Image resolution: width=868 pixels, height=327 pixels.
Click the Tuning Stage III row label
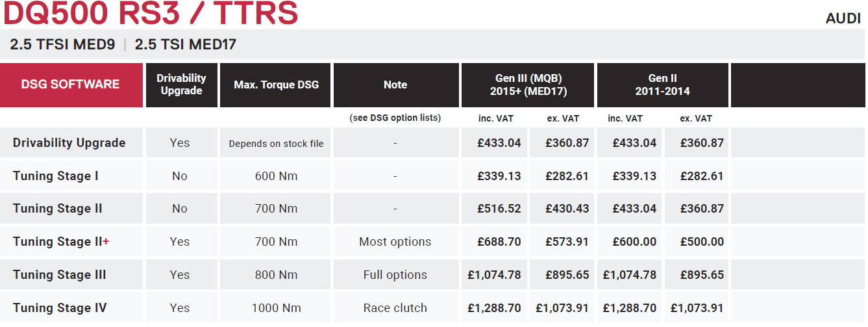coord(60,275)
